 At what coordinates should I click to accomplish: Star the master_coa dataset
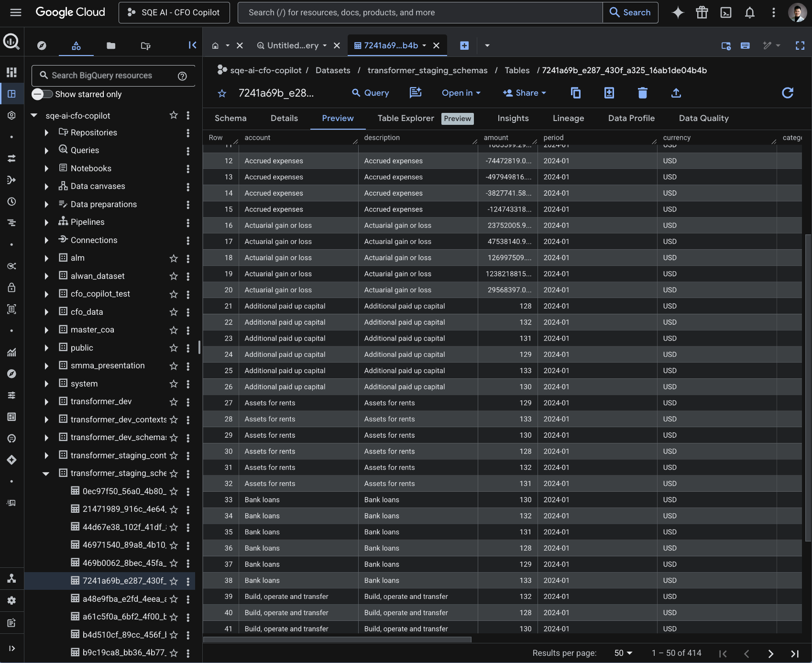coord(174,330)
